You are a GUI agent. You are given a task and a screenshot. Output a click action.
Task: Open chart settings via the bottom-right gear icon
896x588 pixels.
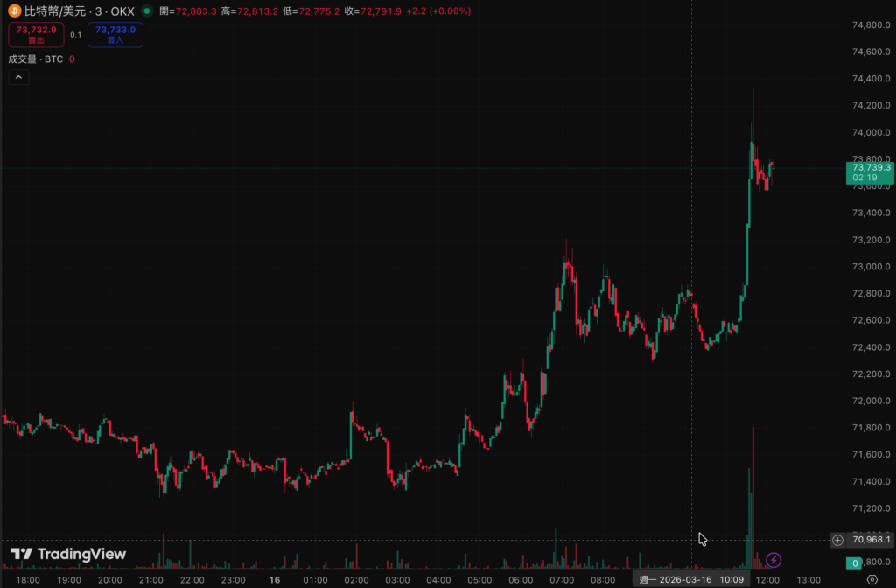[871, 579]
